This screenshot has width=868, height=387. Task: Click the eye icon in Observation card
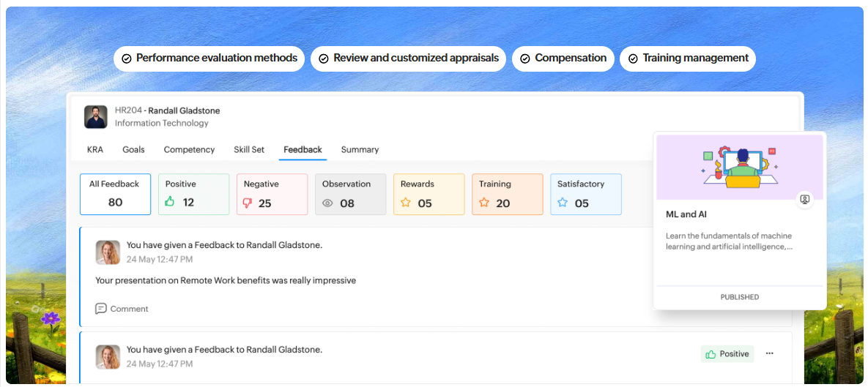[x=327, y=203]
